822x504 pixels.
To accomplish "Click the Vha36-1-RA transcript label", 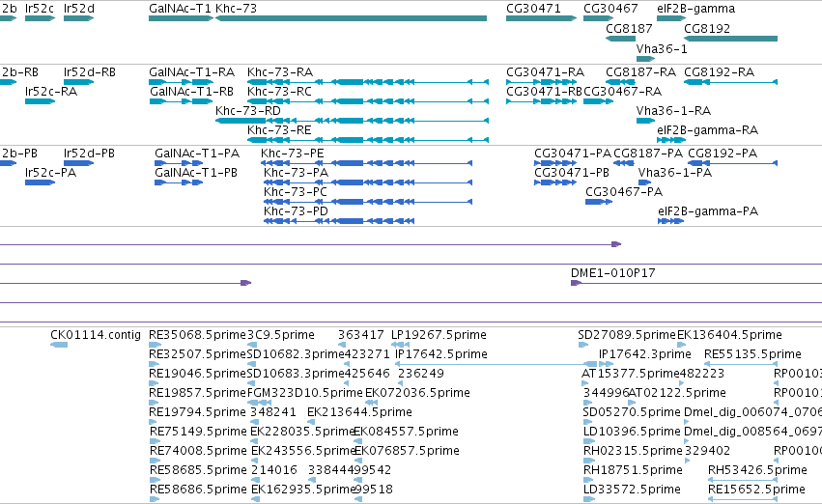I will point(673,110).
